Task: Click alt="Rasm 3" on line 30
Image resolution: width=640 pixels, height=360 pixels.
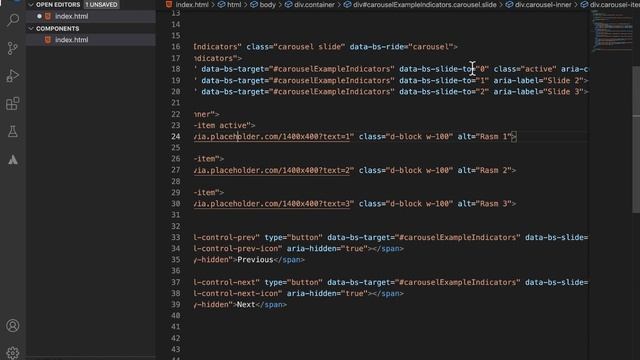Action: tap(484, 204)
